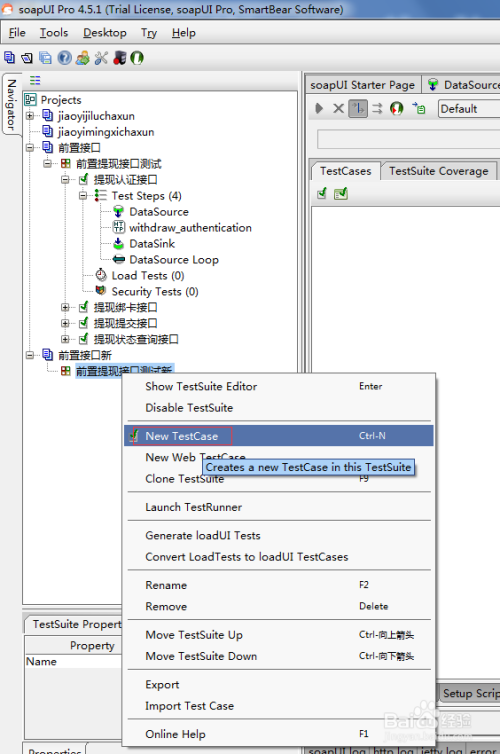The width and height of the screenshot is (500, 754).
Task: Collapse the 前置提现接口测试 suite node
Action: coord(48,163)
